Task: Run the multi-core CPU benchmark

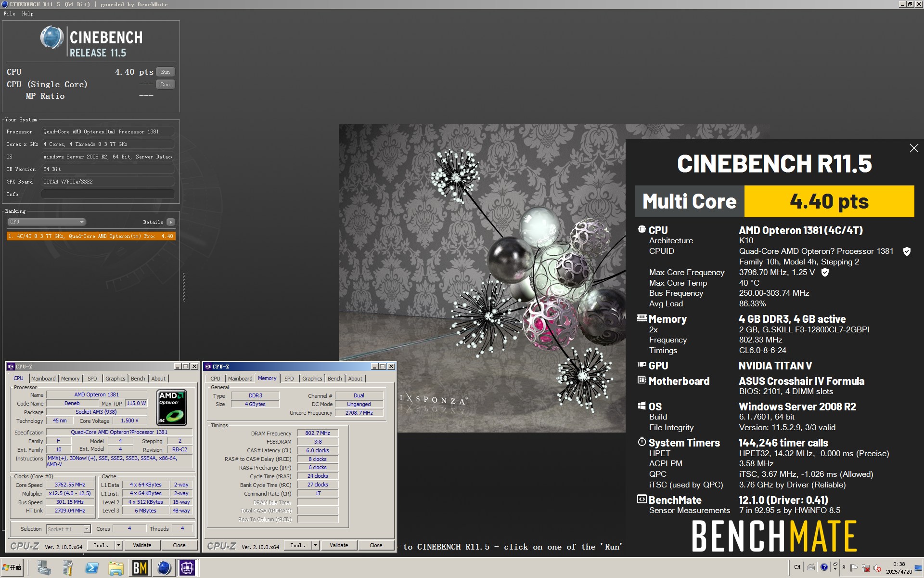Action: pyautogui.click(x=165, y=72)
